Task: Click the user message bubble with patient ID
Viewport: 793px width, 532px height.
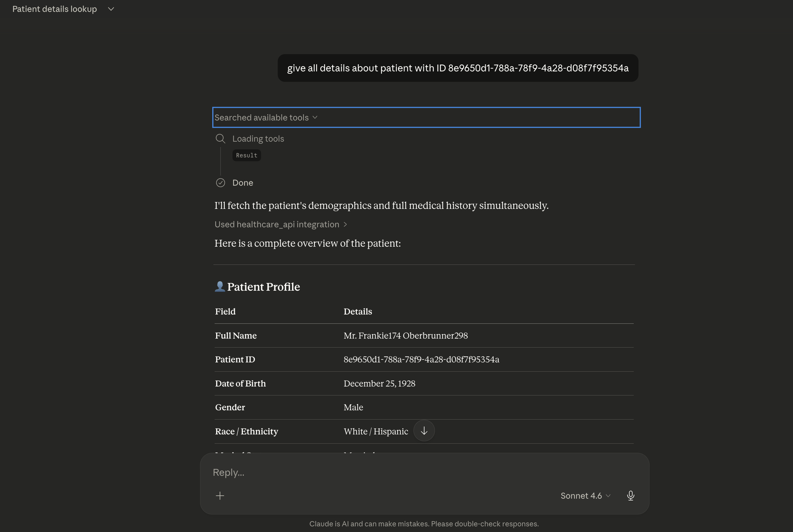Action: (458, 68)
